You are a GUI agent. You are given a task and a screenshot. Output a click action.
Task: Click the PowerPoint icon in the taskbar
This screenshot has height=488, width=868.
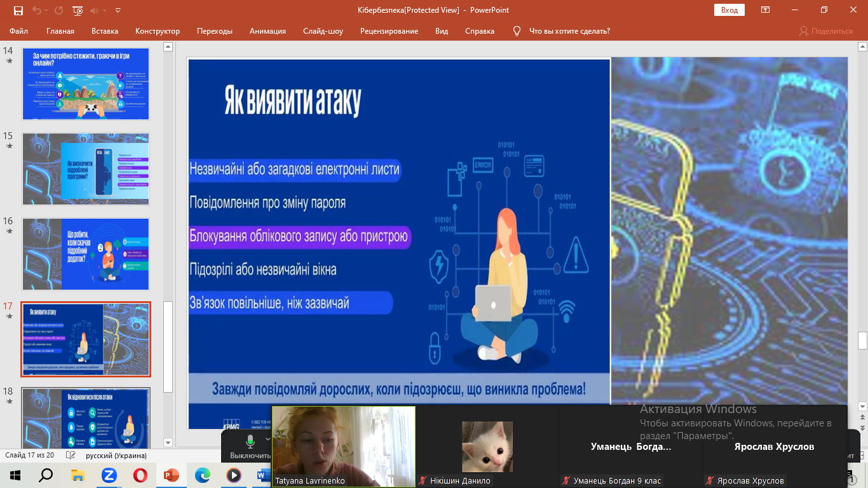(x=172, y=475)
